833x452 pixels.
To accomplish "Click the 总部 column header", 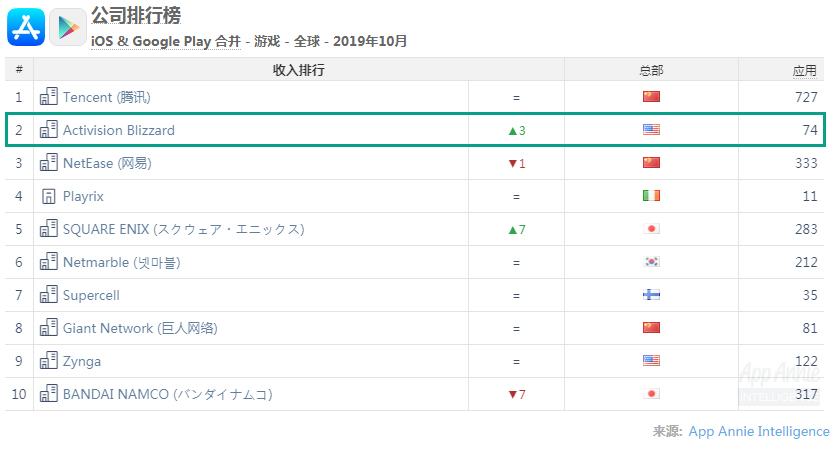I will pos(651,71).
